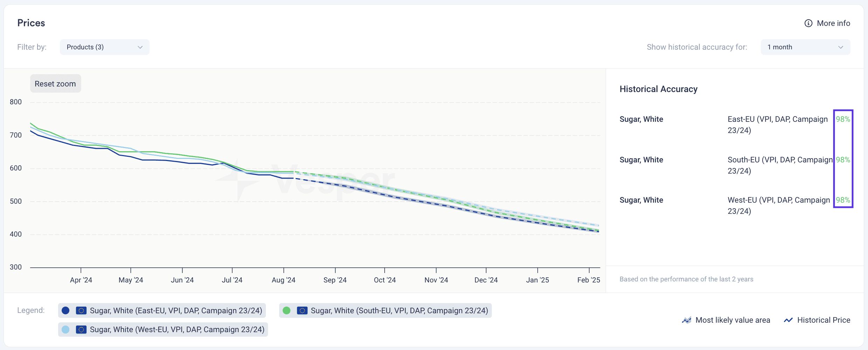Viewport: 868px width, 350px height.
Task: Click the Feb '25 axis tick label
Action: point(588,280)
